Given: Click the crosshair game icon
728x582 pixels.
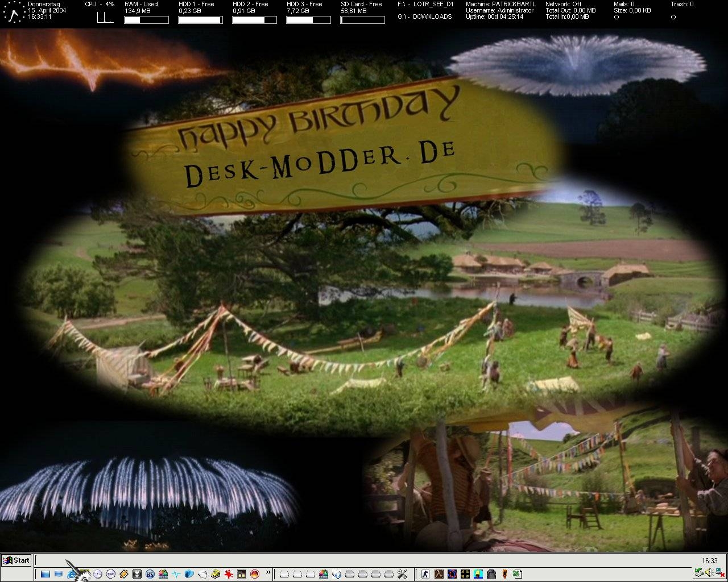Looking at the screenshot, I should tap(465, 574).
